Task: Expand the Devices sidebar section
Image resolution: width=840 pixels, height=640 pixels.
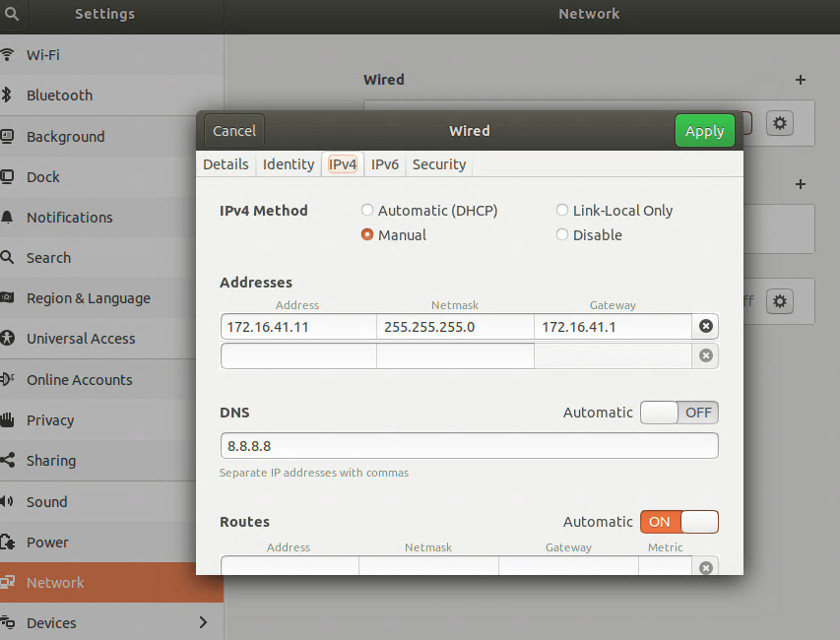Action: point(203,622)
